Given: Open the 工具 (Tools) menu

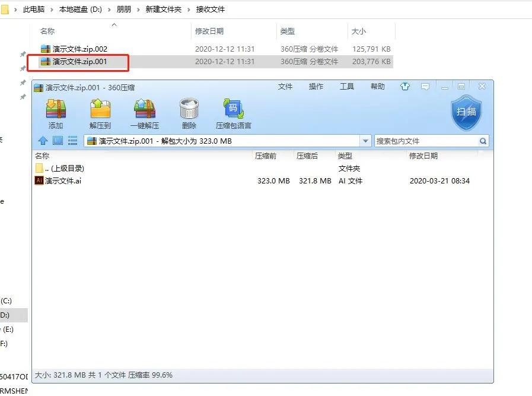Looking at the screenshot, I should point(346,86).
